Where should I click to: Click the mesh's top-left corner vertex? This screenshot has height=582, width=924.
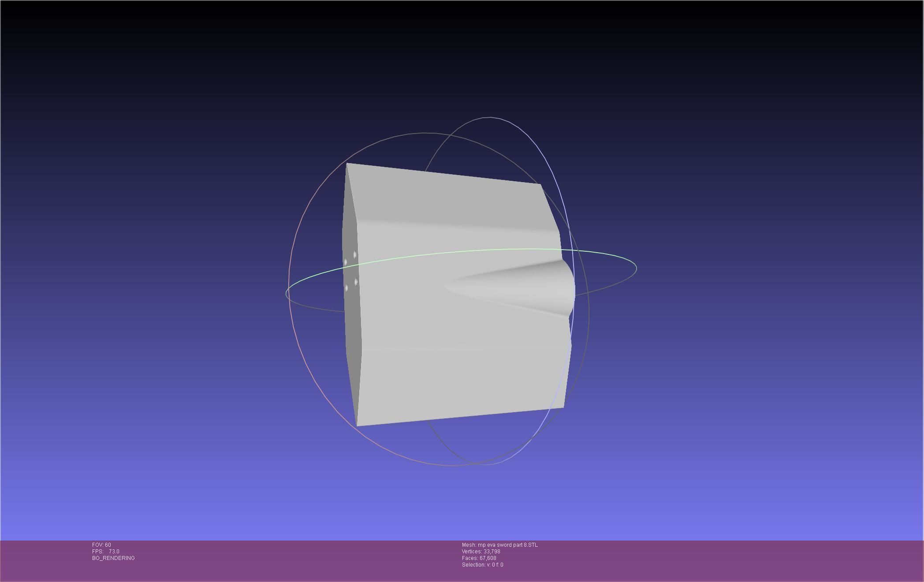click(x=347, y=164)
